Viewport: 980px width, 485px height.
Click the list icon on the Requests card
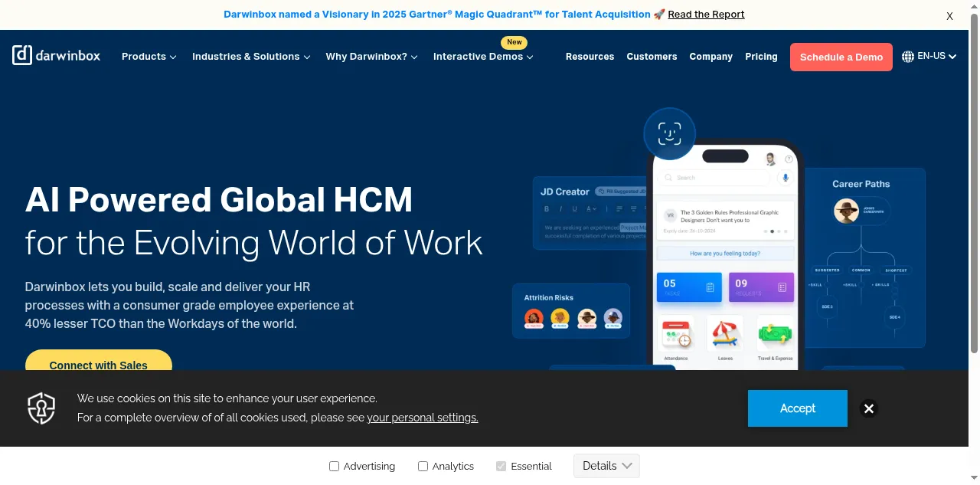tap(782, 287)
